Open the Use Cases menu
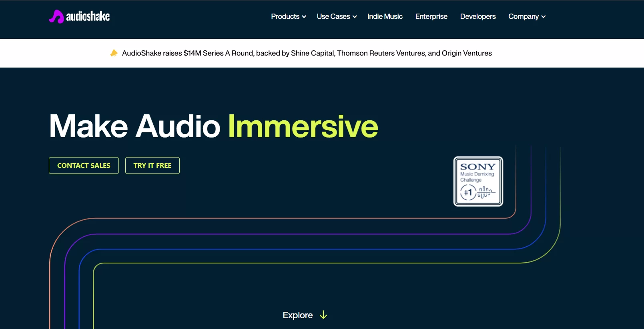The width and height of the screenshot is (644, 329). pos(333,16)
